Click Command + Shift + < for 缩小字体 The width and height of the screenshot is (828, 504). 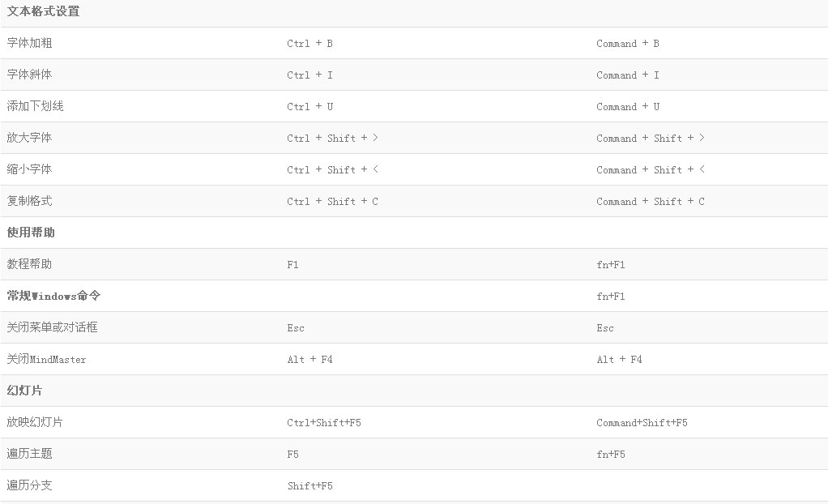point(651,169)
